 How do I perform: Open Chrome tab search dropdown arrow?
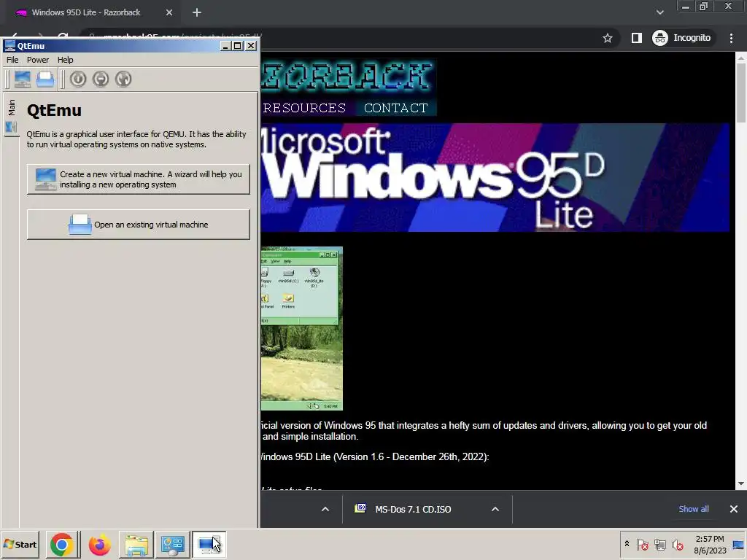coord(659,12)
